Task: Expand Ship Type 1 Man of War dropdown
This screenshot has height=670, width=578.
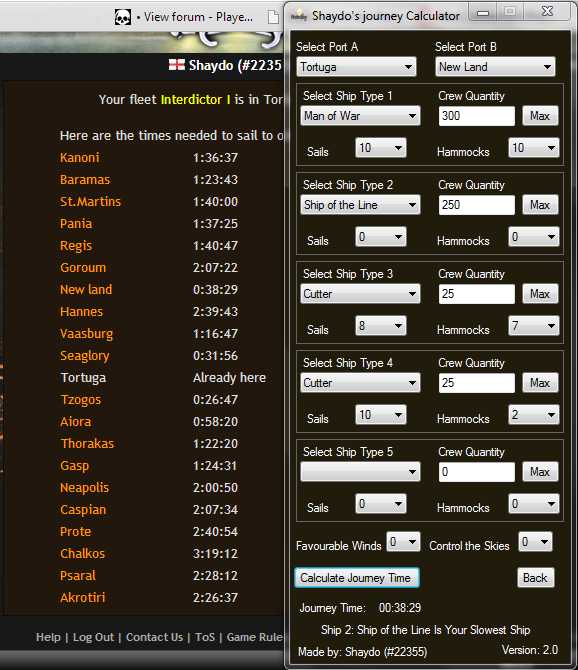Action: pos(360,116)
